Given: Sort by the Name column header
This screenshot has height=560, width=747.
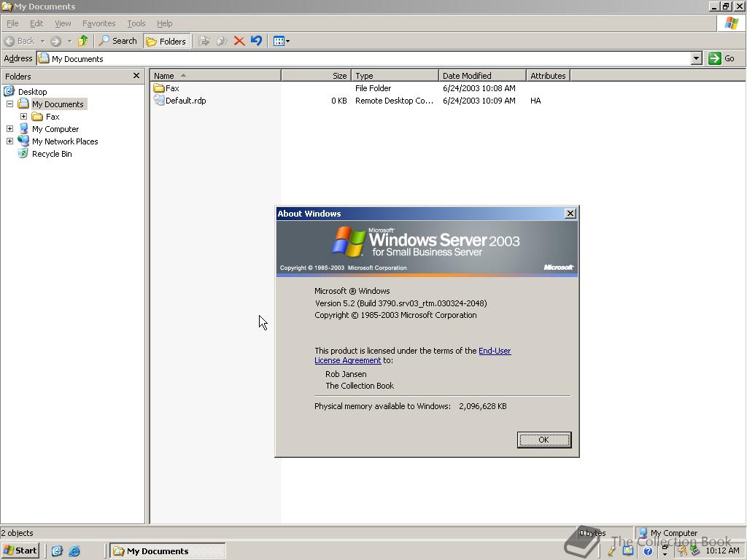Looking at the screenshot, I should [215, 76].
